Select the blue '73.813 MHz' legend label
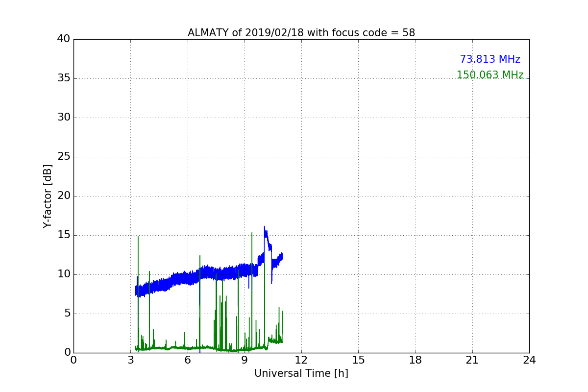 click(x=490, y=59)
